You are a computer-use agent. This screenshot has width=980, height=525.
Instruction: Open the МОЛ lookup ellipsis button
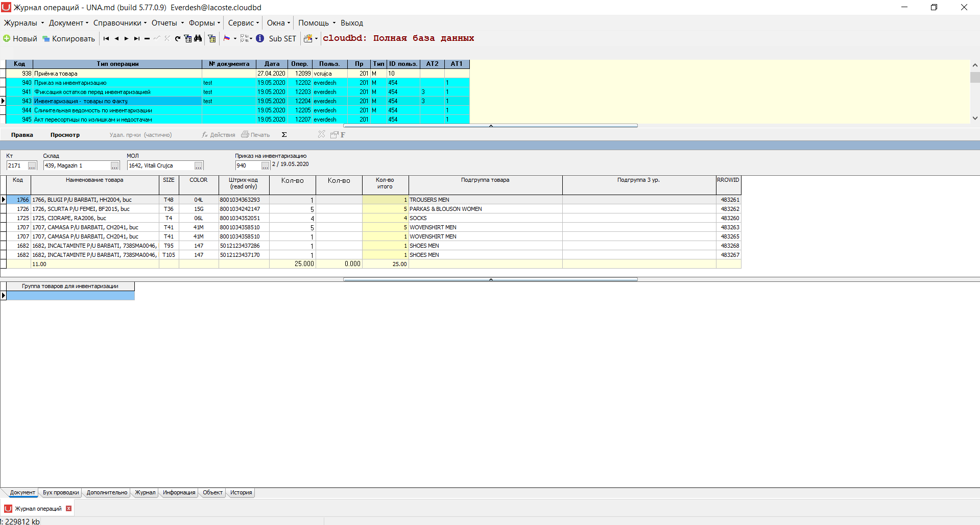click(199, 165)
